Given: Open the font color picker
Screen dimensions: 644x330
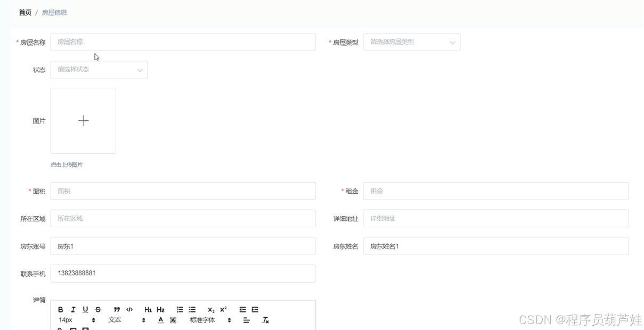Looking at the screenshot, I should (160, 320).
